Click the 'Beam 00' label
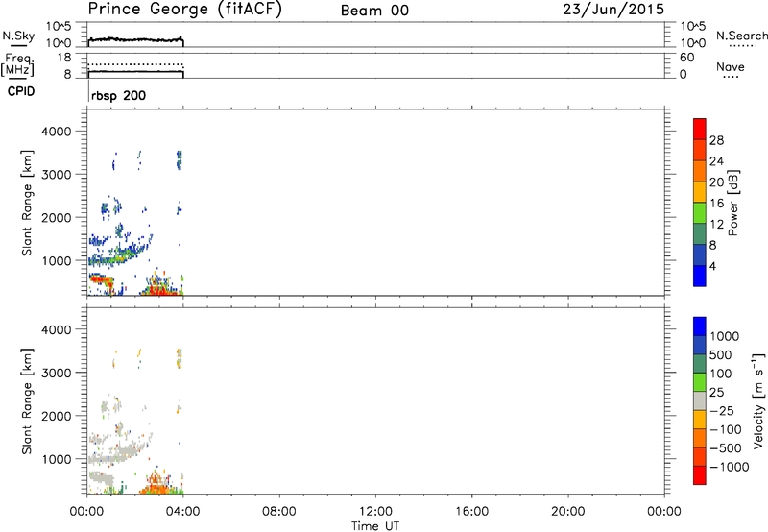Screen dimensions: 768x532 [x=374, y=11]
